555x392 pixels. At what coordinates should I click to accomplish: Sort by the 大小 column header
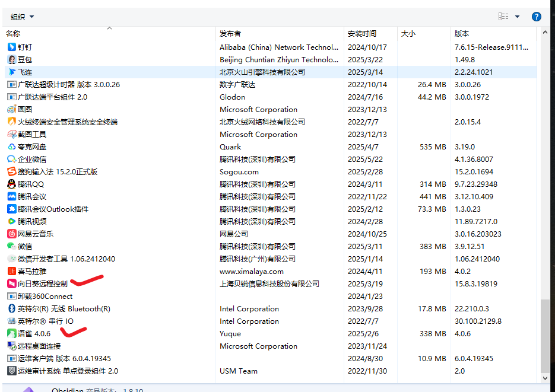pyautogui.click(x=424, y=34)
